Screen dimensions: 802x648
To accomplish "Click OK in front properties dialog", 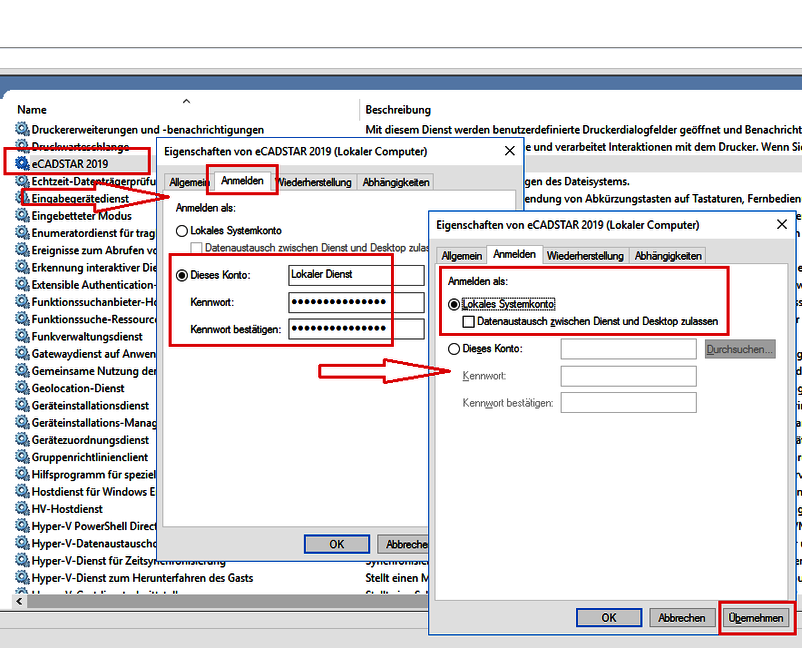I will click(x=609, y=618).
